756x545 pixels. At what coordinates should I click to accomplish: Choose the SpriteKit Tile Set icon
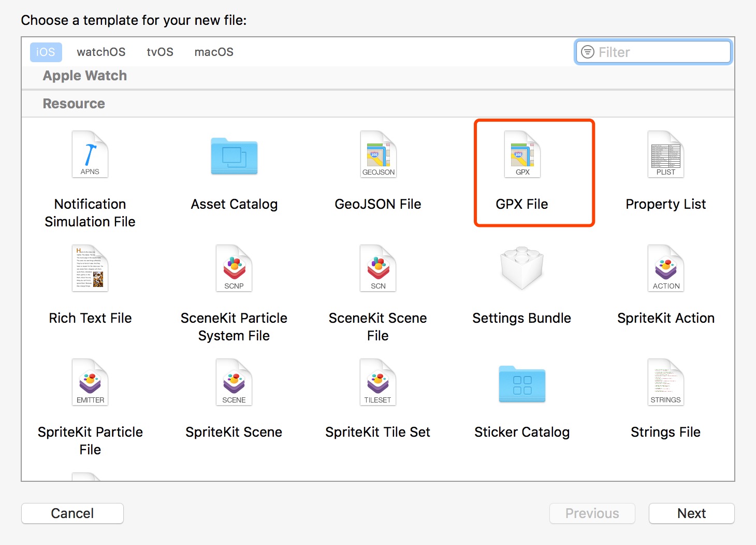tap(378, 382)
